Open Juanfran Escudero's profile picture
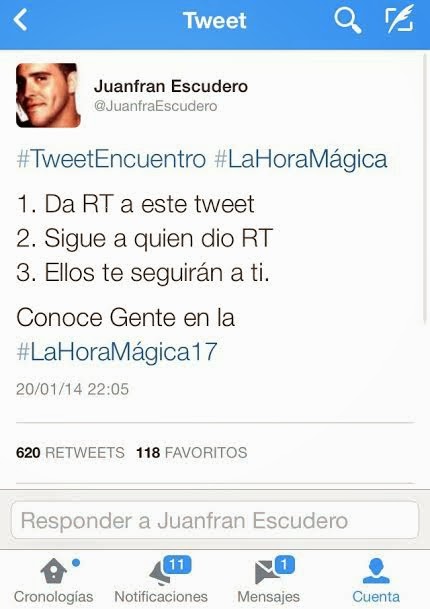The height and width of the screenshot is (609, 430). (48, 95)
